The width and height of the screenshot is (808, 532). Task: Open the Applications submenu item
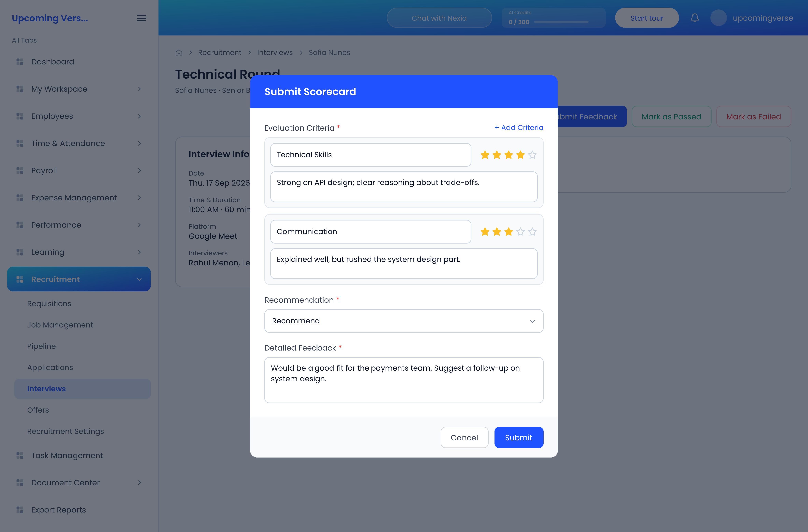pyautogui.click(x=82, y=367)
